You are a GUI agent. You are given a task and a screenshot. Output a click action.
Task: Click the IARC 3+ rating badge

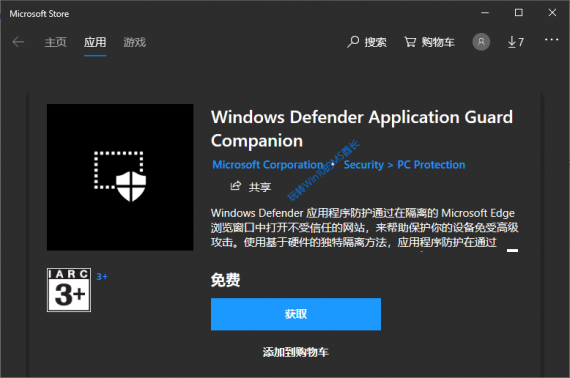(x=69, y=290)
